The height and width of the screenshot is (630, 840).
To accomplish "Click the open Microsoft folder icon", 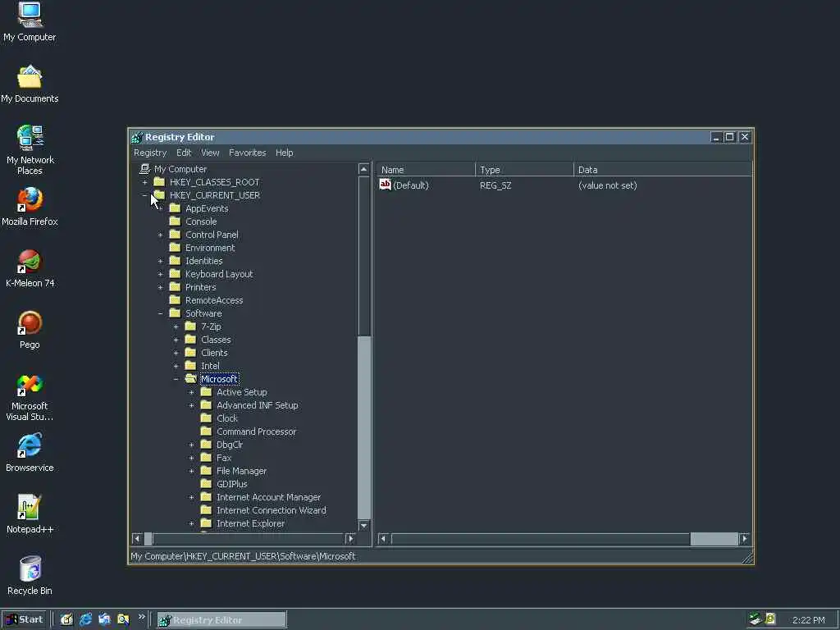I will pos(190,379).
